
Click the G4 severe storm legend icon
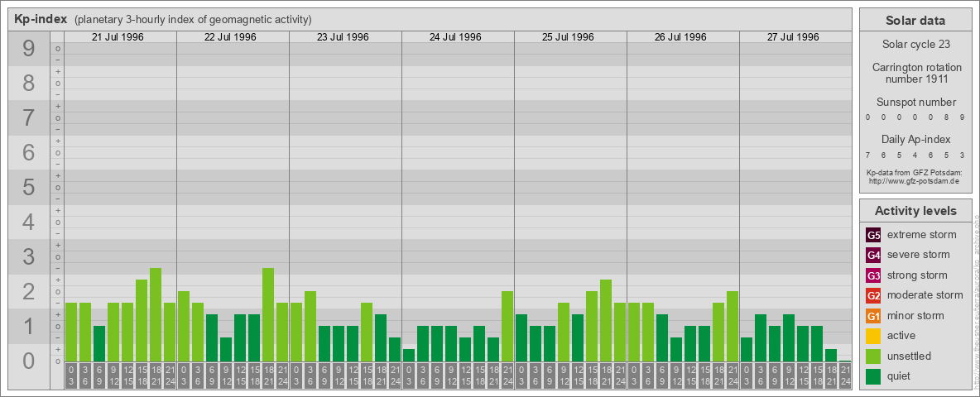(x=874, y=256)
